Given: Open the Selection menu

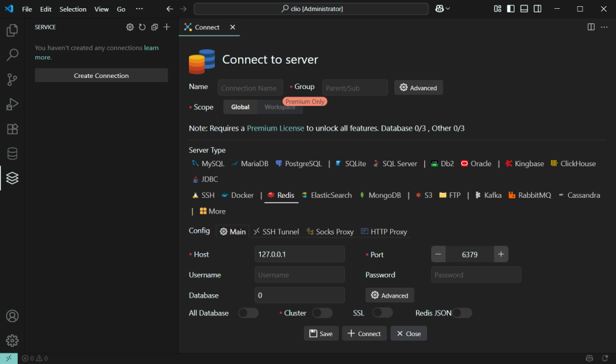Looking at the screenshot, I should coord(73,9).
